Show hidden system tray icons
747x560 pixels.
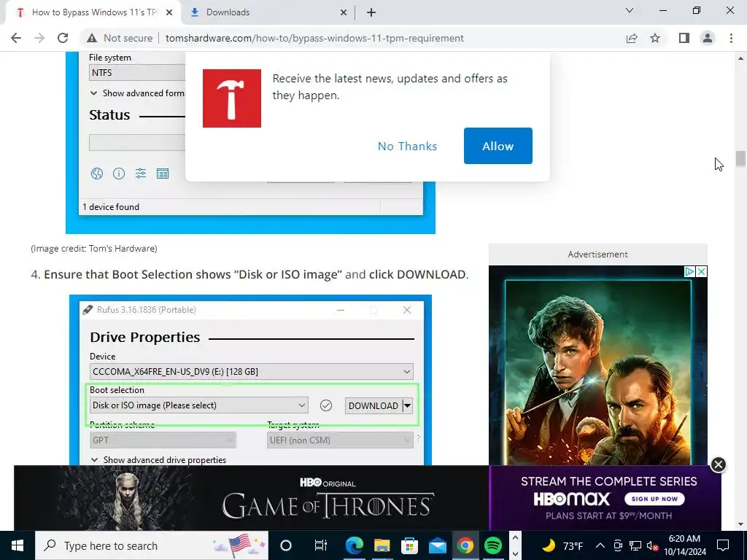pos(600,545)
